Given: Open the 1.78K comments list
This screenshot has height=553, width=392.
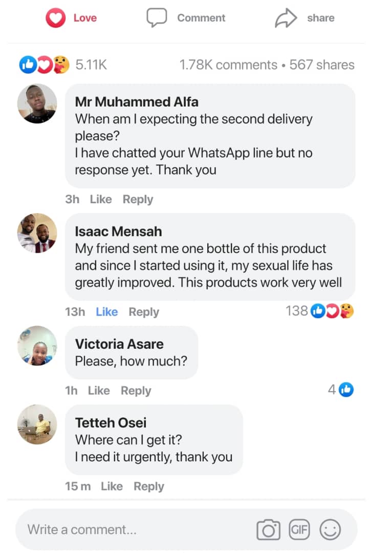Looking at the screenshot, I should pyautogui.click(x=228, y=65).
